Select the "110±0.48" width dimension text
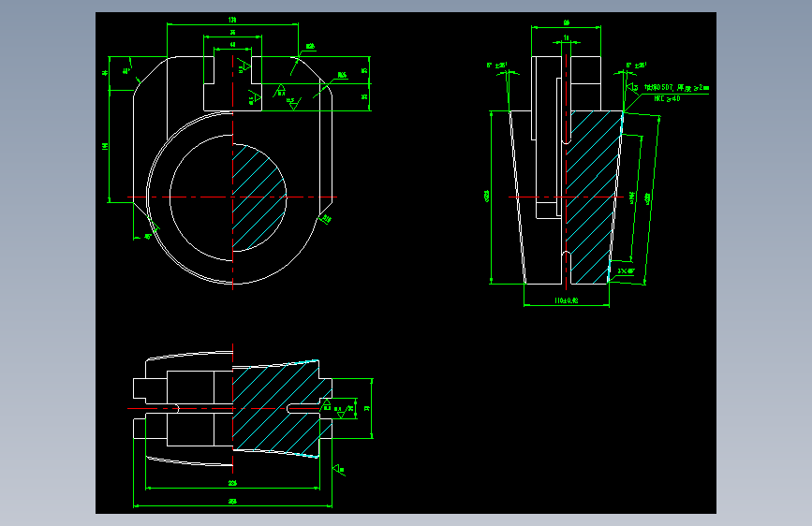 566,300
